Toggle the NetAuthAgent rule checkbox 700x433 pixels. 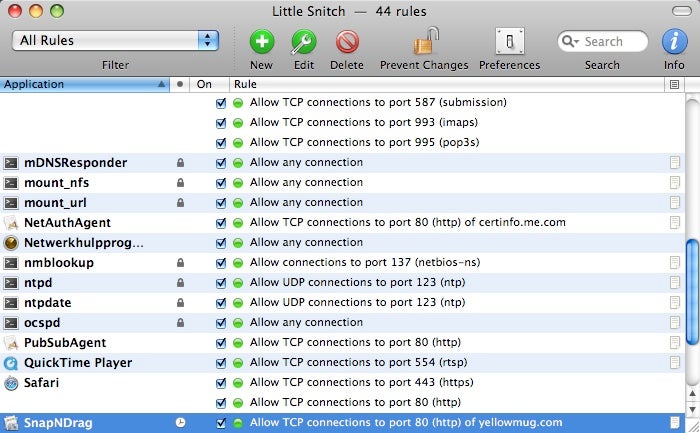(x=221, y=222)
